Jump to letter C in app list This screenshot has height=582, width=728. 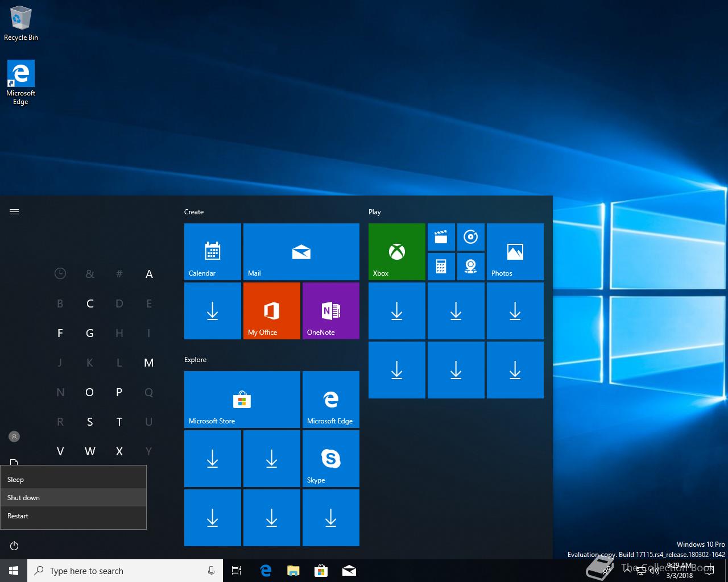click(x=90, y=304)
